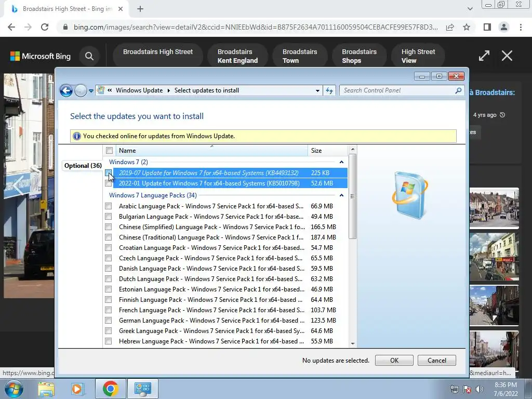The height and width of the screenshot is (399, 532).
Task: Close the Broadstairs High Street tab
Action: tap(121, 9)
